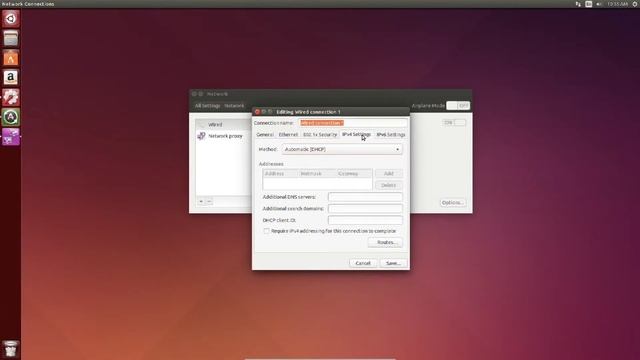Screen dimensions: 640x360
Task: Click the Delete address button
Action: click(x=389, y=185)
